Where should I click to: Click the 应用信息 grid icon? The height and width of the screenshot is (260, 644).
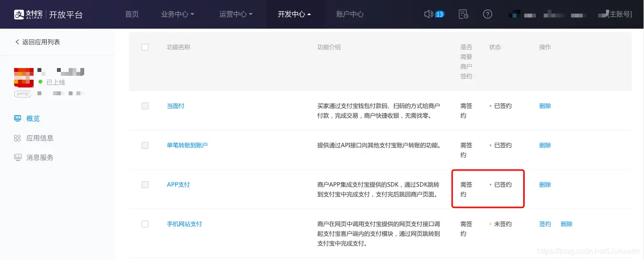pos(18,138)
